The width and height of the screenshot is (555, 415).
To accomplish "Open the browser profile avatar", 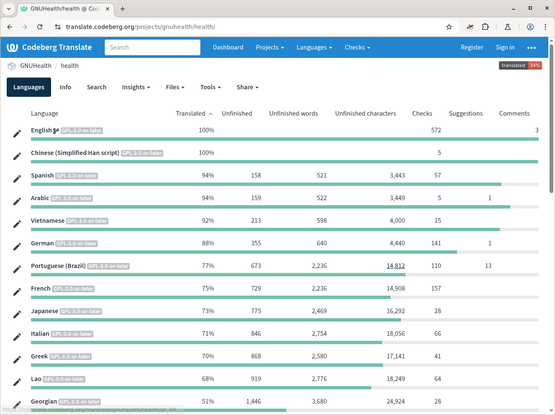I will pyautogui.click(x=530, y=27).
